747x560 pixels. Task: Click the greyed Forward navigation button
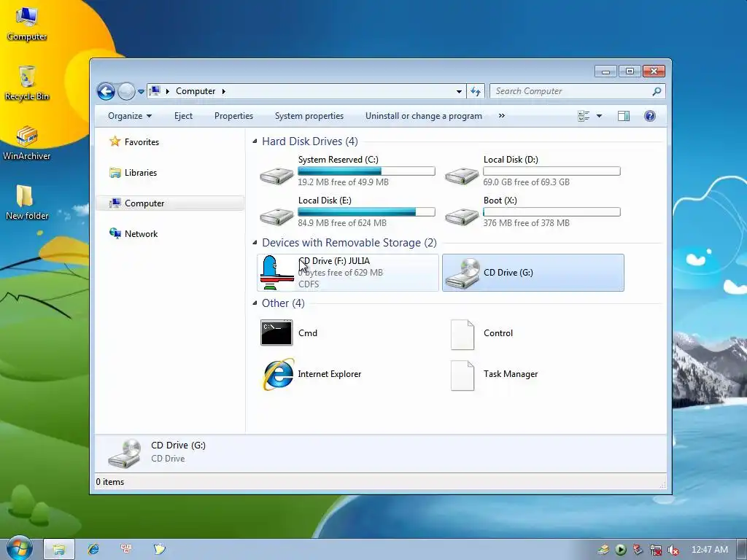point(126,91)
